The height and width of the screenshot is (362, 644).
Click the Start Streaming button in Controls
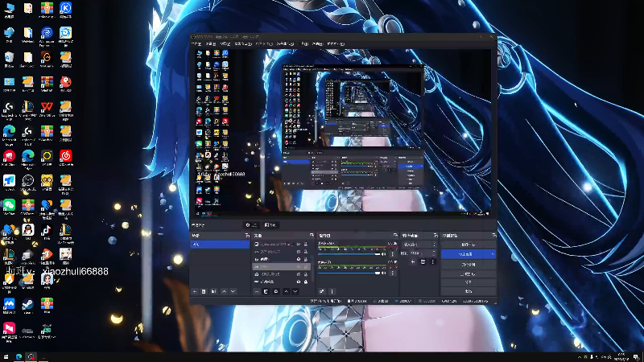click(468, 244)
